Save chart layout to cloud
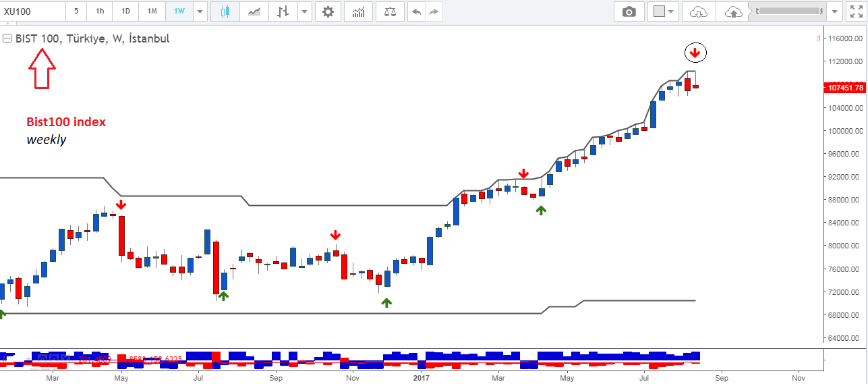This screenshot has height=384, width=868. [x=732, y=11]
